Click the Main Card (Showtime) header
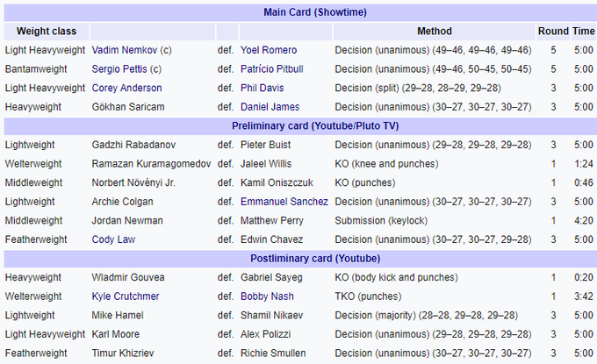This screenshot has width=597, height=364. tap(314, 12)
